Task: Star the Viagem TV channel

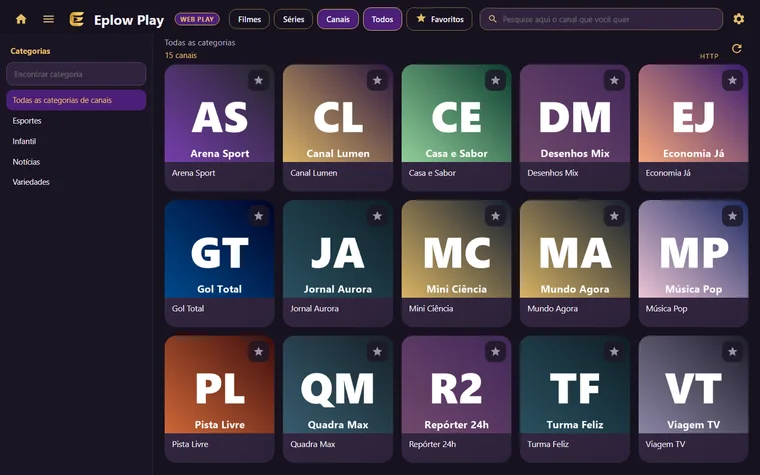Action: [x=732, y=352]
